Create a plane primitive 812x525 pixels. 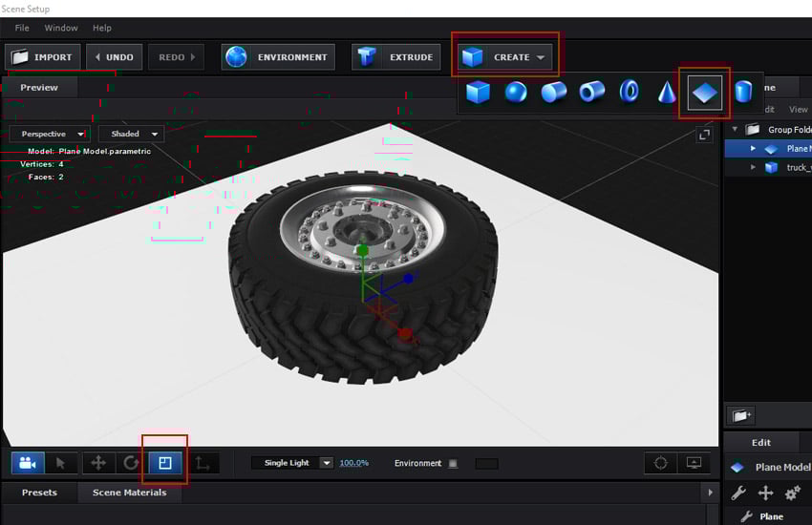(x=705, y=94)
